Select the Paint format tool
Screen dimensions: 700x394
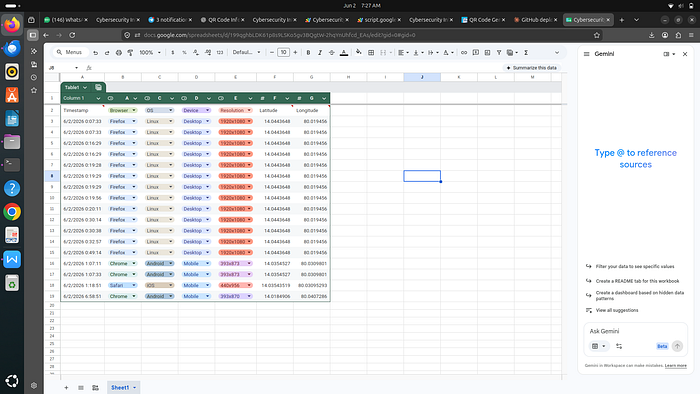coord(130,53)
